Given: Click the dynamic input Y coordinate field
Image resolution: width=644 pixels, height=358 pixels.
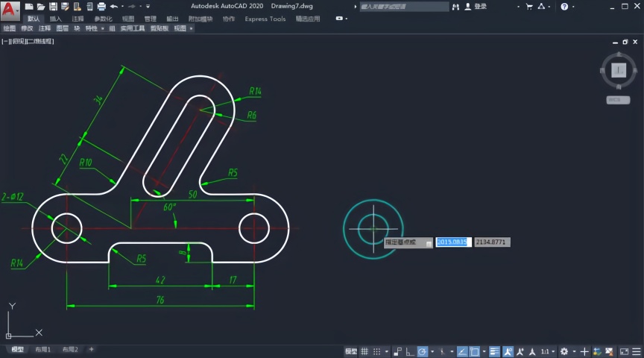Looking at the screenshot, I should [492, 242].
